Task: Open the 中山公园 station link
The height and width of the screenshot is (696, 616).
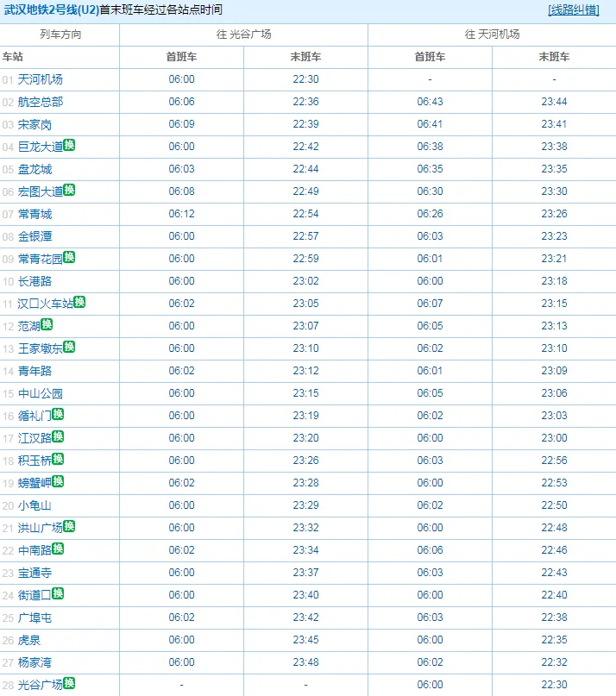Action: (x=41, y=393)
